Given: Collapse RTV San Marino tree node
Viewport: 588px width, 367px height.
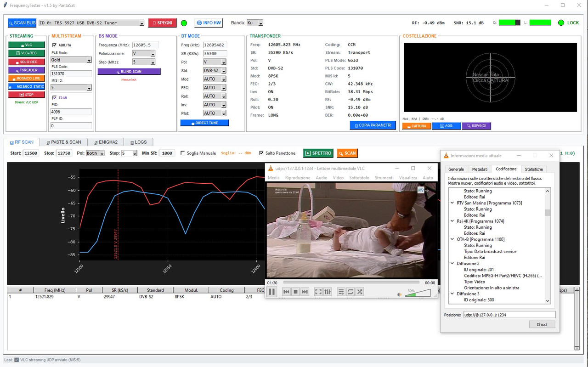Looking at the screenshot, I should pyautogui.click(x=453, y=203).
